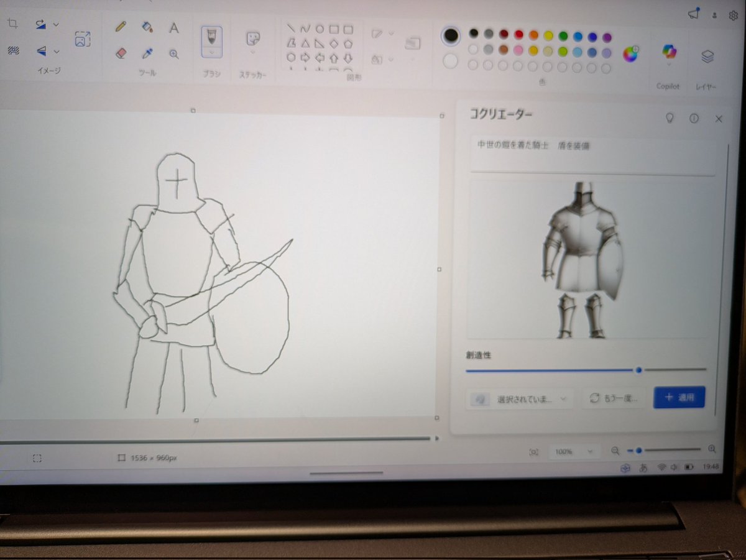Open the 100% zoom level dropdown
Viewport: 746px width, 560px height.
574,452
